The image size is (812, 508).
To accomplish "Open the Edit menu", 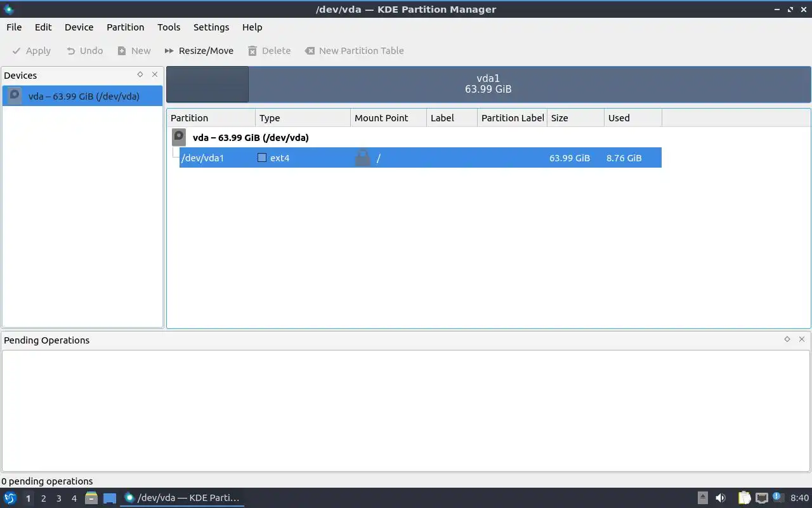I will pos(43,27).
